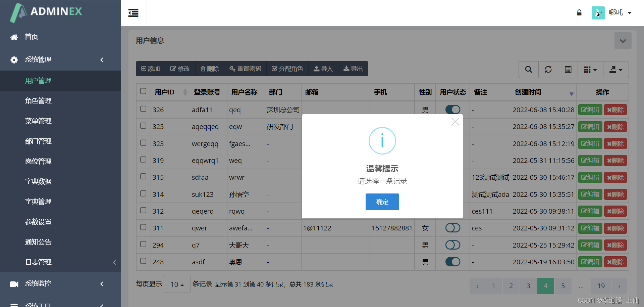The image size is (644, 307).
Task: Open 字典数据 in the sidebar
Action: click(x=38, y=181)
